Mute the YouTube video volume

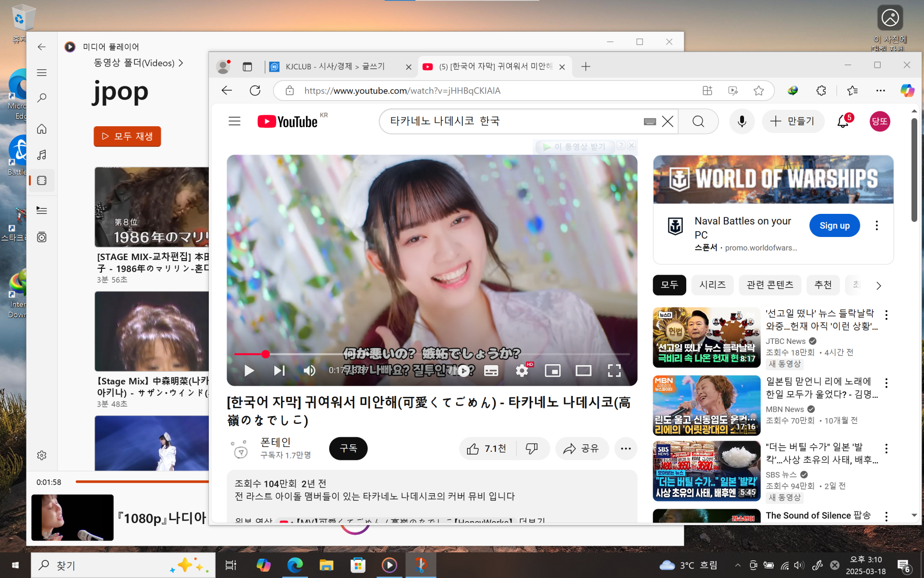pyautogui.click(x=309, y=370)
